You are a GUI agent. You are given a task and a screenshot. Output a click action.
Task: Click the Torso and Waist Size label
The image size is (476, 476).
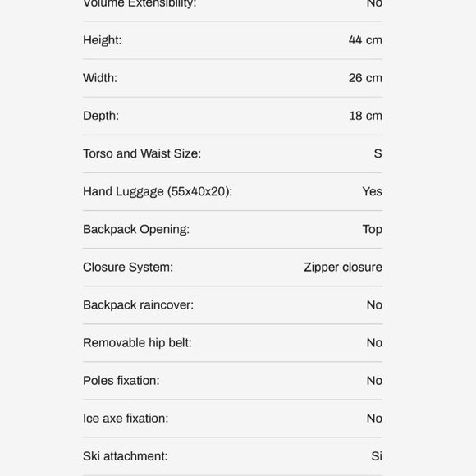(x=142, y=153)
